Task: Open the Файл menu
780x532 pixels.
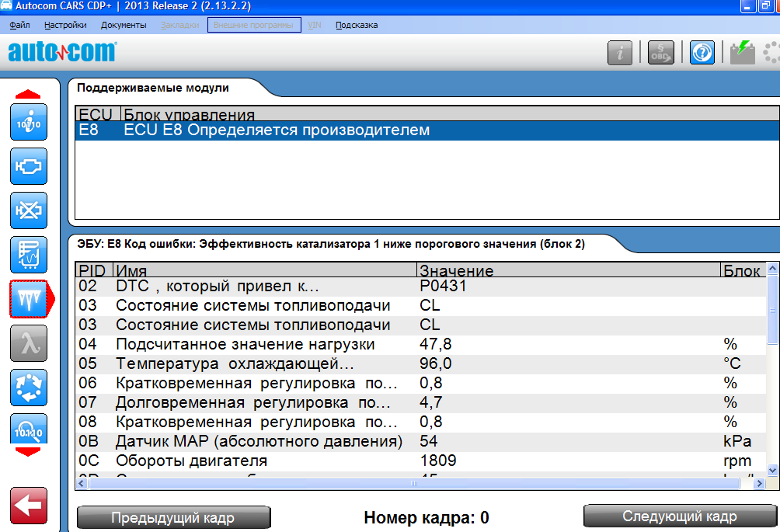Action: [x=20, y=25]
